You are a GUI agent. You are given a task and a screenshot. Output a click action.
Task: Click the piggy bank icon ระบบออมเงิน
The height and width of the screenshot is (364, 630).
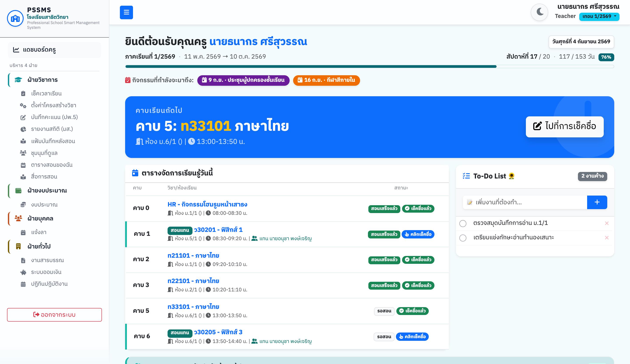[x=23, y=272]
